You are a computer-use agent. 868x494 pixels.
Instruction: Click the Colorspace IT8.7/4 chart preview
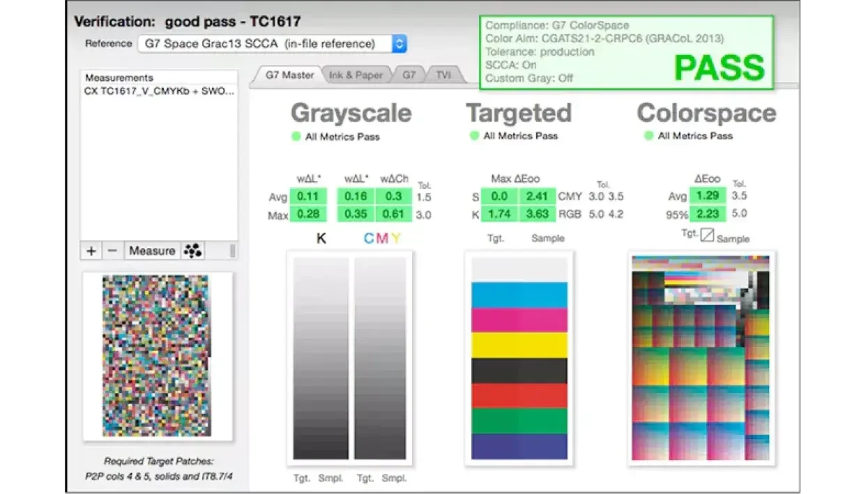700,357
